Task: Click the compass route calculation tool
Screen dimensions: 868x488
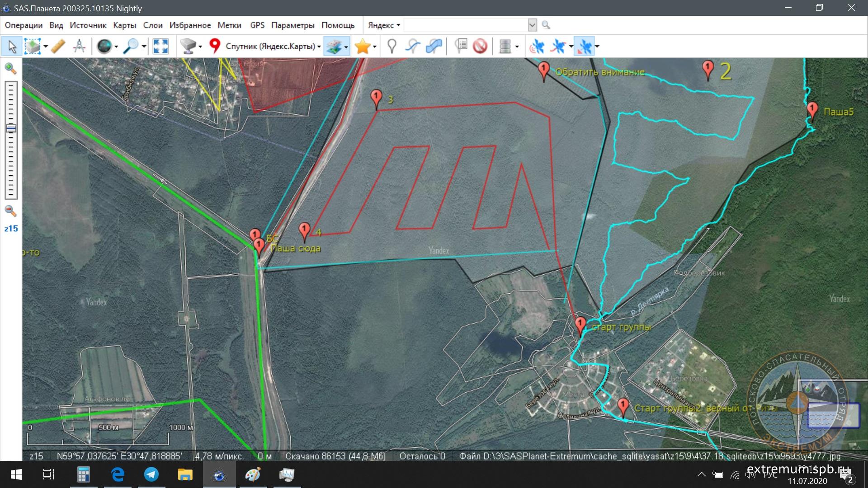Action: pos(80,46)
